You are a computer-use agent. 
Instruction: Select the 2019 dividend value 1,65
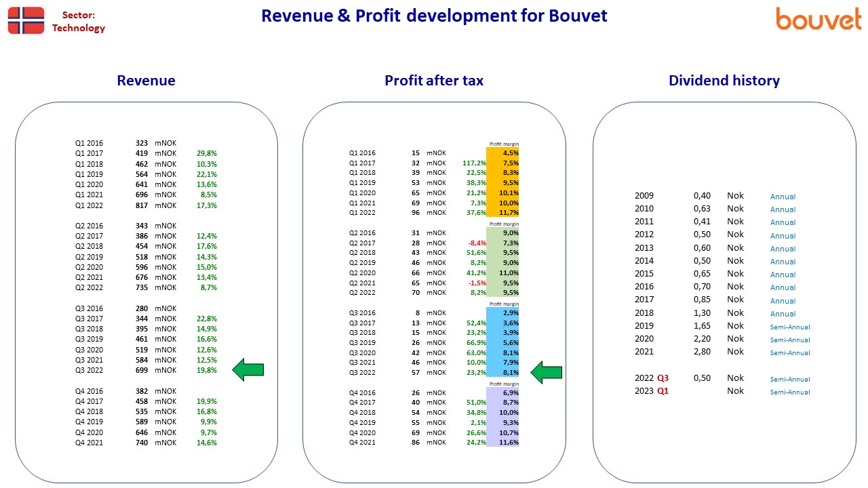(x=702, y=326)
